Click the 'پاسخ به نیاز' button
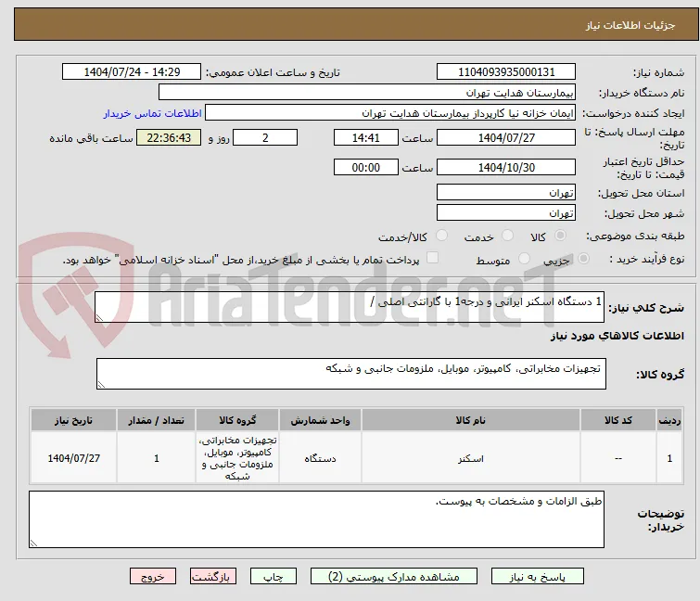 click(x=538, y=577)
